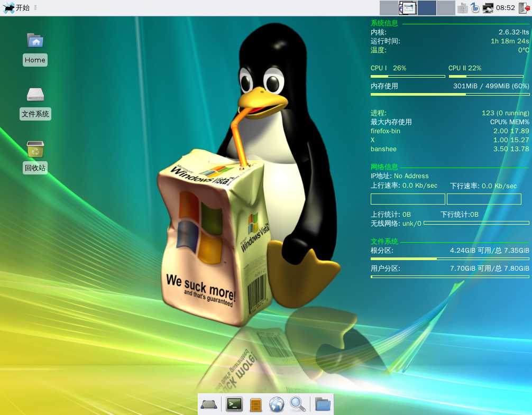532x415 pixels.
Task: Click the 用户分区 user partition label
Action: pos(386,268)
